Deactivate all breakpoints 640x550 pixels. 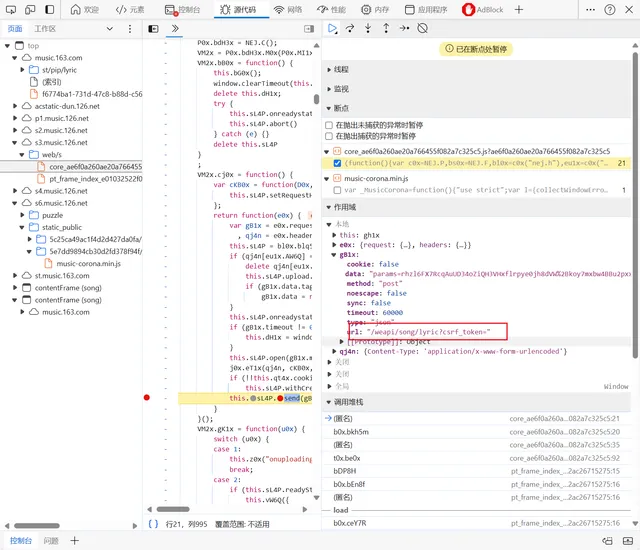coord(423,28)
